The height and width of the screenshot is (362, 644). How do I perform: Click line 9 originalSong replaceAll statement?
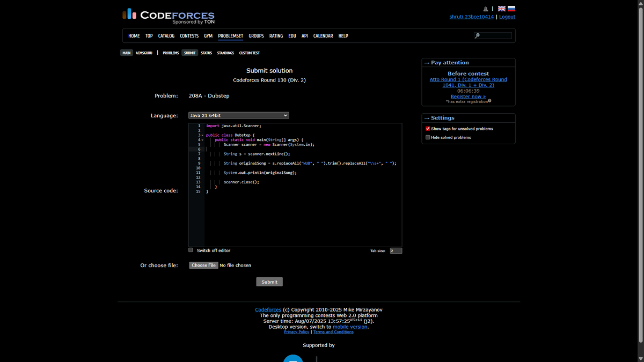(x=310, y=163)
